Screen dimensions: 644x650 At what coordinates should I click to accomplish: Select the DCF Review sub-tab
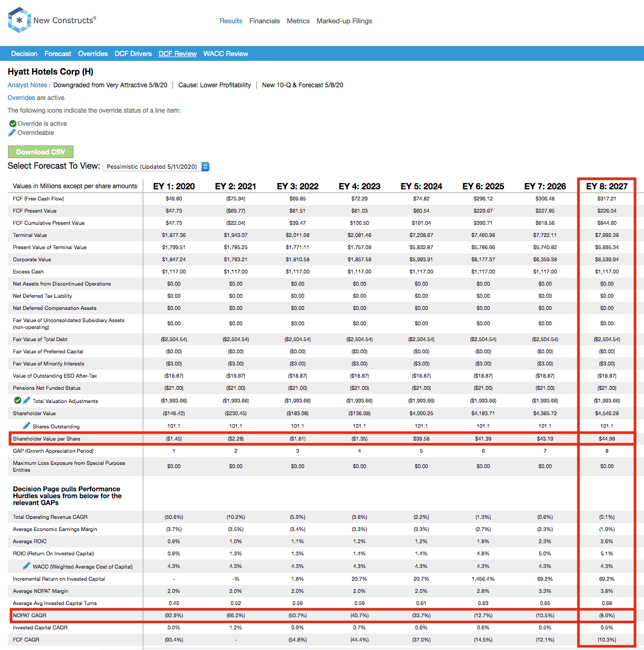[178, 54]
